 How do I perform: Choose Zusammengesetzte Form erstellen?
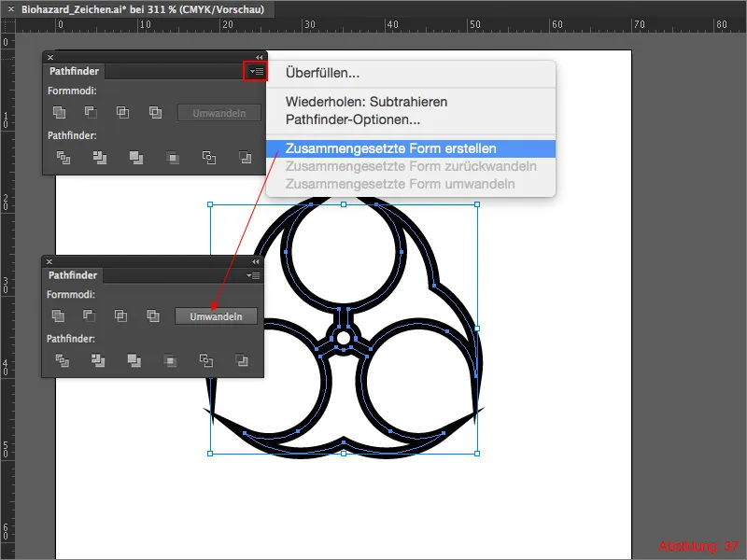point(411,148)
